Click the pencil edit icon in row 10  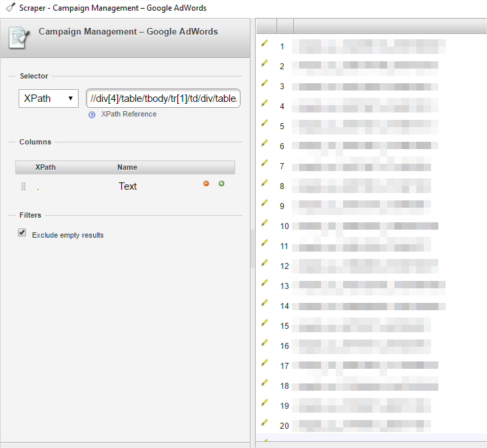264,224
